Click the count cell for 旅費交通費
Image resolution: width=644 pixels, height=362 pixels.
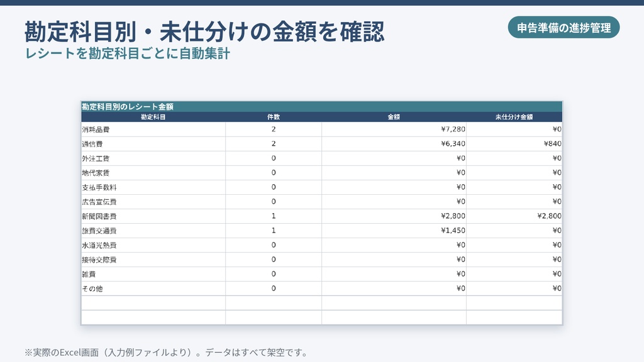[x=274, y=230]
